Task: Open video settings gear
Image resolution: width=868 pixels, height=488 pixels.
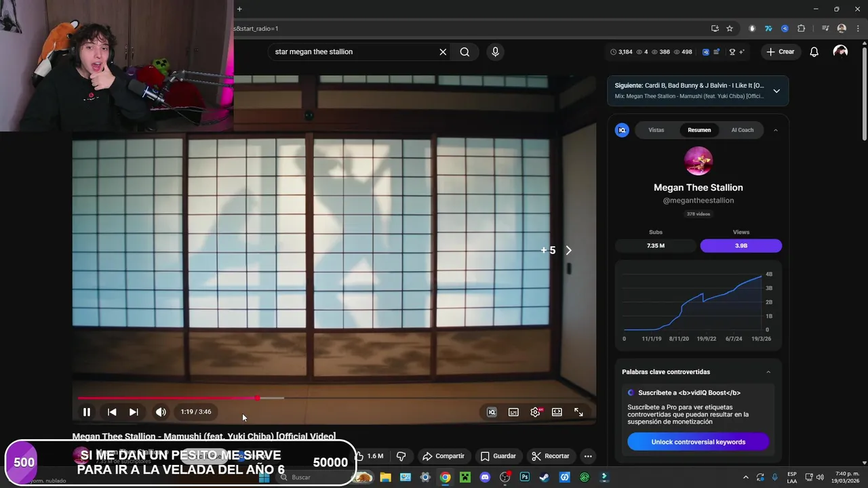Action: pos(535,412)
